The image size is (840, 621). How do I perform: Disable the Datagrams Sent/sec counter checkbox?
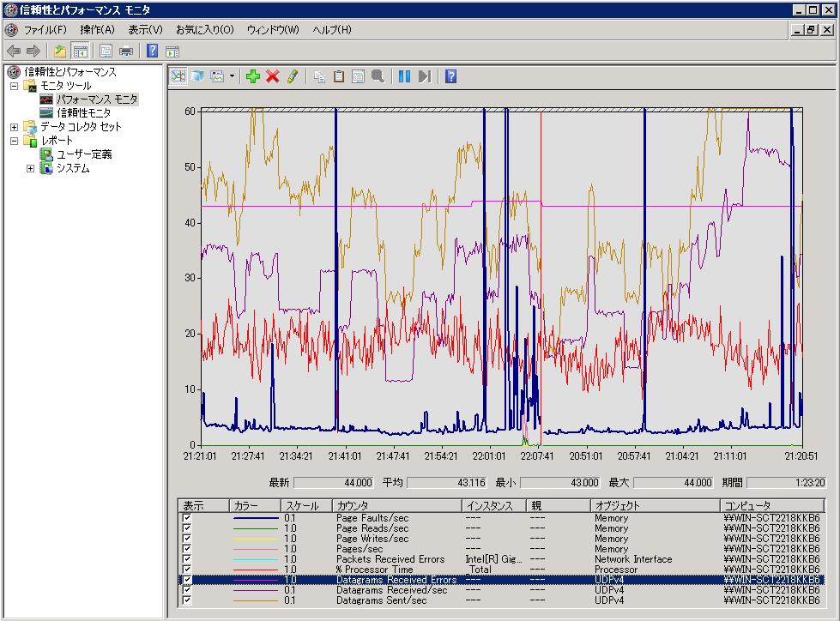tap(187, 600)
